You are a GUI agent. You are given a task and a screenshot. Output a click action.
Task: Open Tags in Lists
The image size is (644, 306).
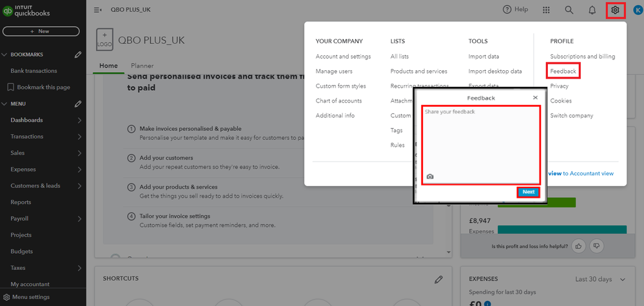click(396, 130)
